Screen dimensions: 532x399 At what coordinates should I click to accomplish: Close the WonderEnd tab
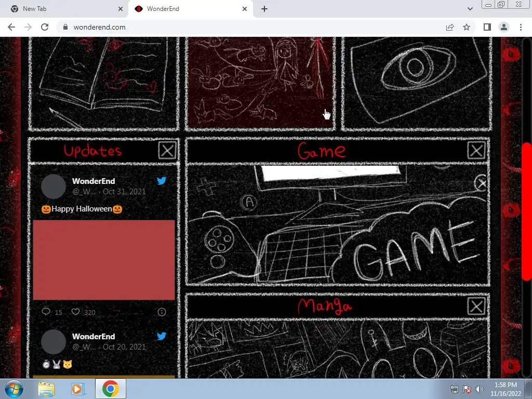245,9
